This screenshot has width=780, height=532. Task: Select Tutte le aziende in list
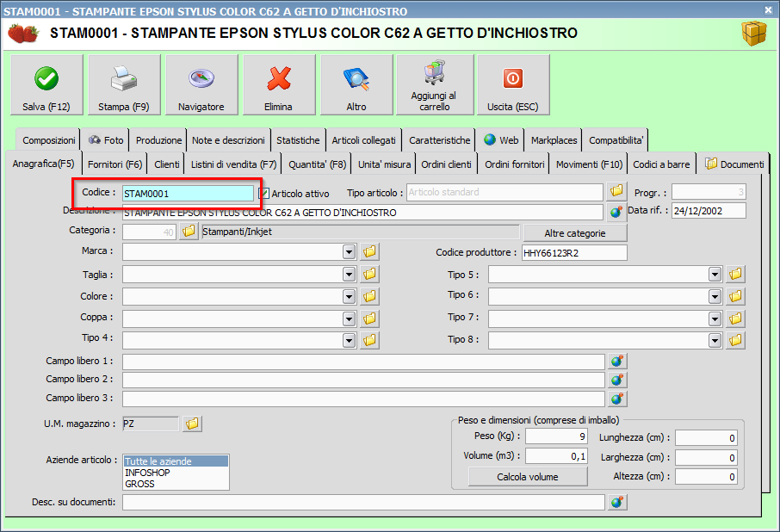click(x=176, y=461)
